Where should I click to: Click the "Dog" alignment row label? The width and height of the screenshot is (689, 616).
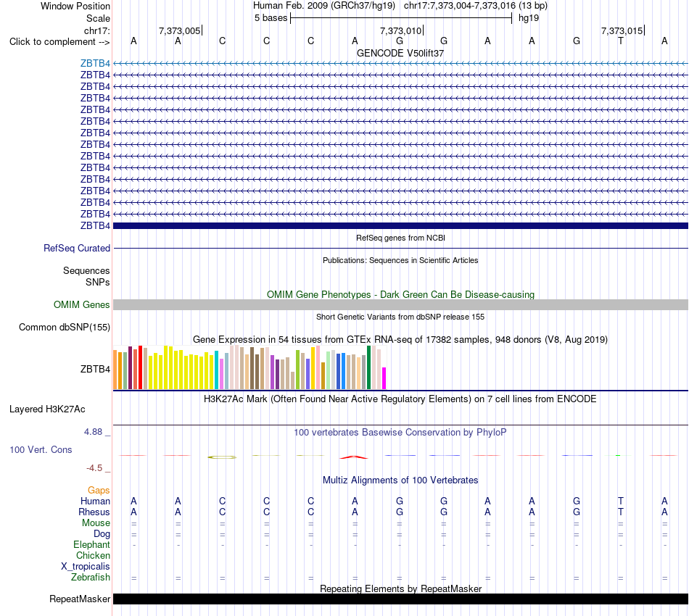[102, 534]
